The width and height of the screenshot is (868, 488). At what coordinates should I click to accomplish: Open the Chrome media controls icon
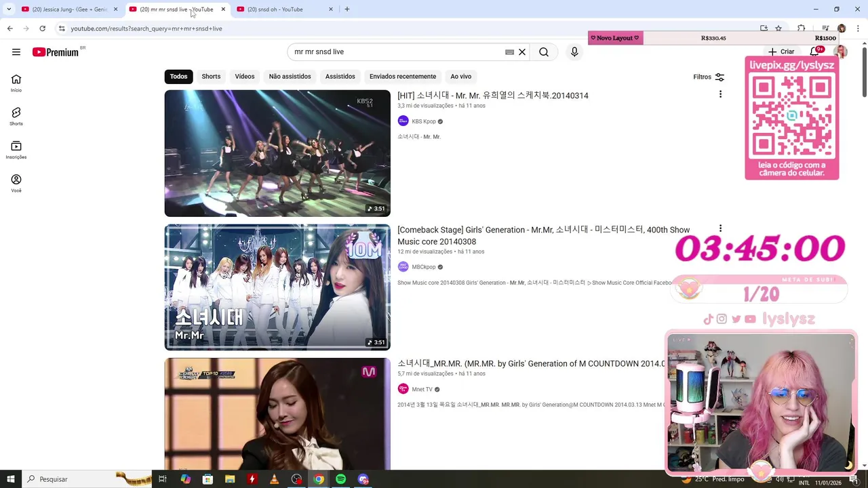click(x=825, y=28)
